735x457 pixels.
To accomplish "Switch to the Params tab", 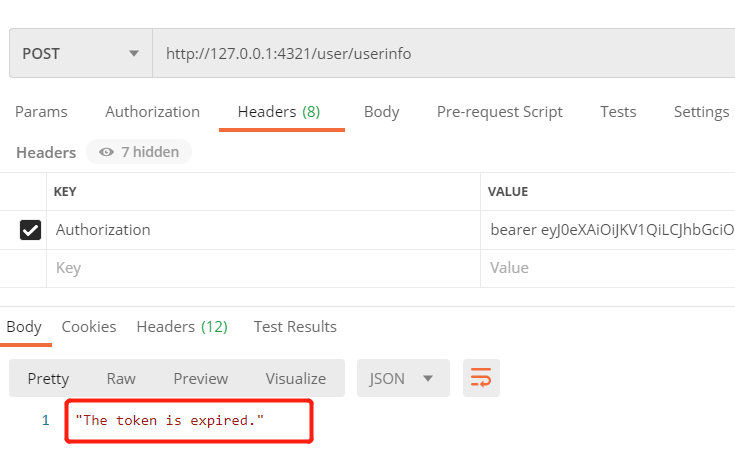I will 41,112.
